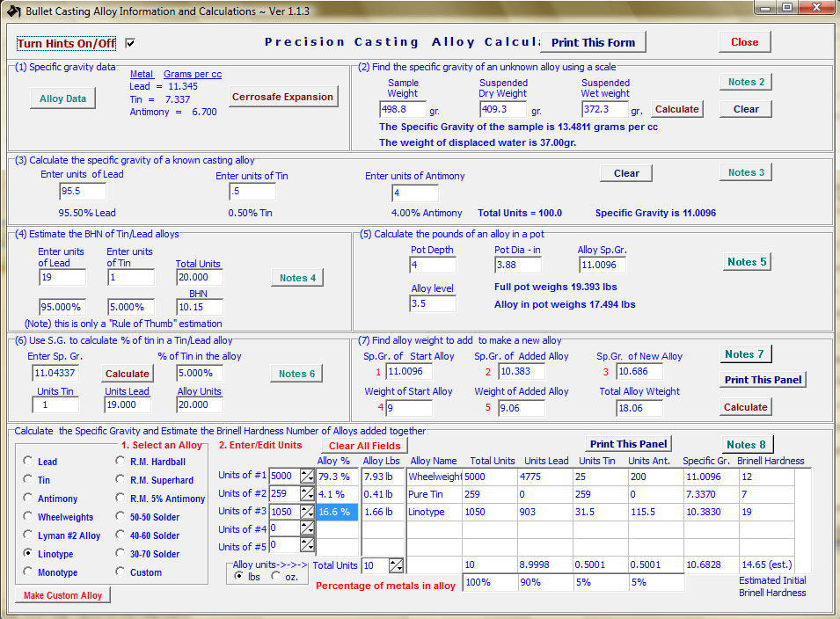Click the Make Custom Alloy button
The image size is (840, 619).
point(62,595)
